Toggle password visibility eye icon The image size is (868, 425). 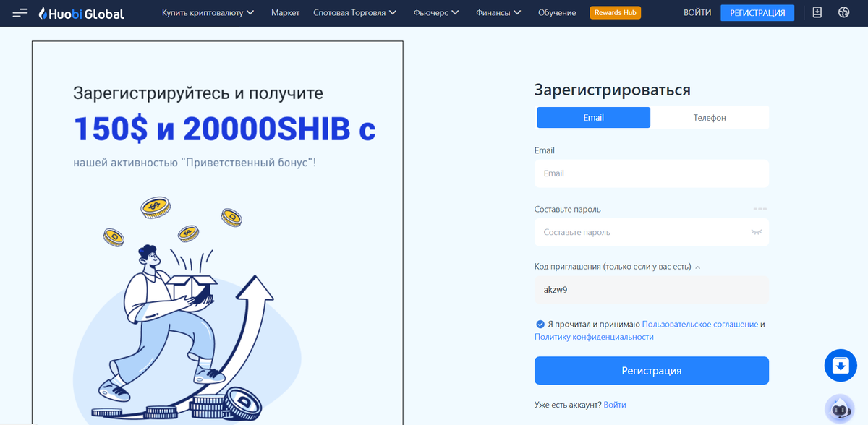[757, 232]
